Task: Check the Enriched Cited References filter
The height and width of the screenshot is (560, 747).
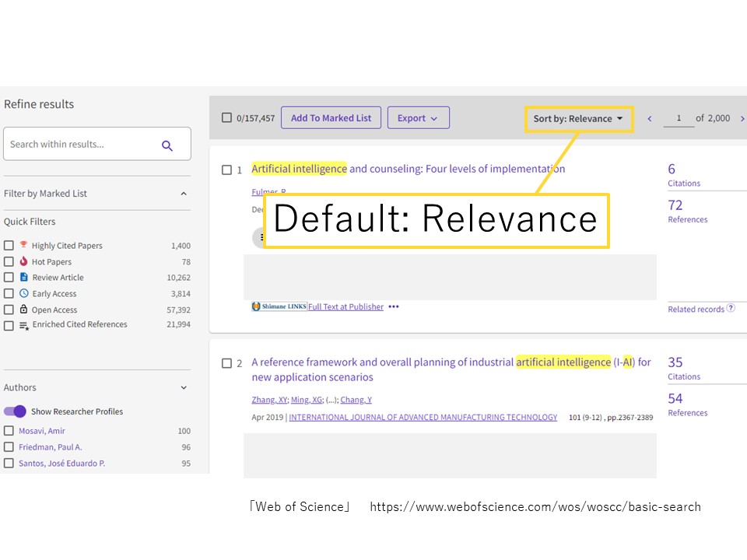Action: pos(9,326)
